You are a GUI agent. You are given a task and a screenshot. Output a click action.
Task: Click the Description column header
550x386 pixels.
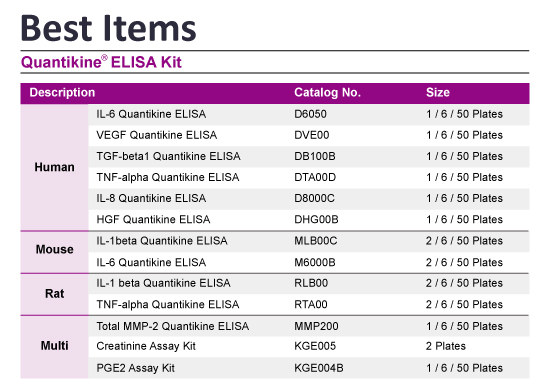click(x=62, y=92)
